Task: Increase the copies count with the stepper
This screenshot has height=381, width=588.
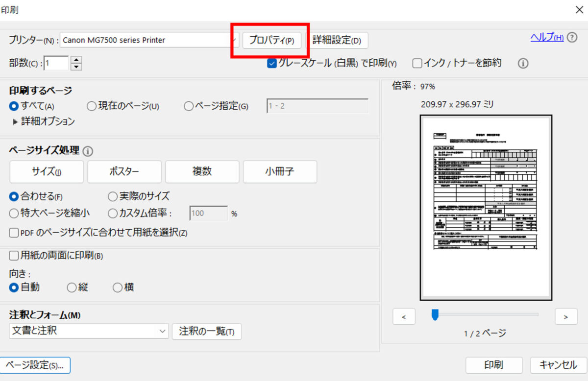Action: coord(76,60)
